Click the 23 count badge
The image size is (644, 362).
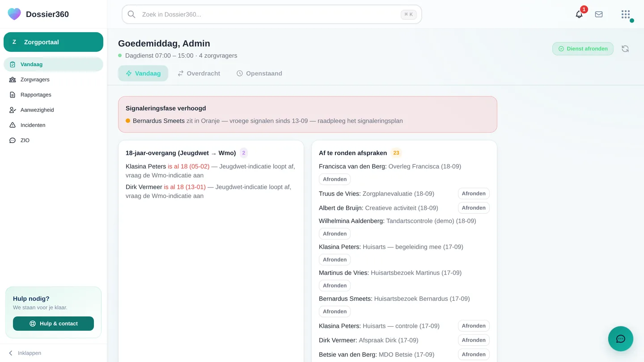click(396, 153)
